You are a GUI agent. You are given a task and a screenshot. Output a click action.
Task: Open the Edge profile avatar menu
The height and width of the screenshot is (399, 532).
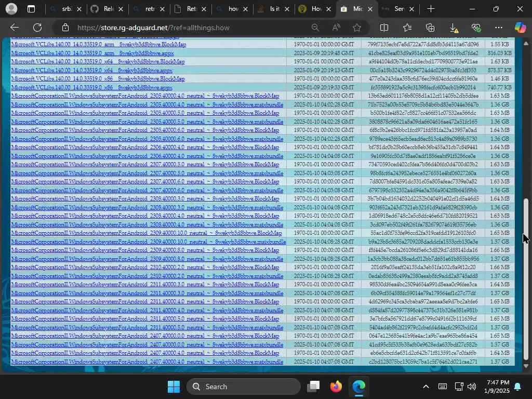11,9
